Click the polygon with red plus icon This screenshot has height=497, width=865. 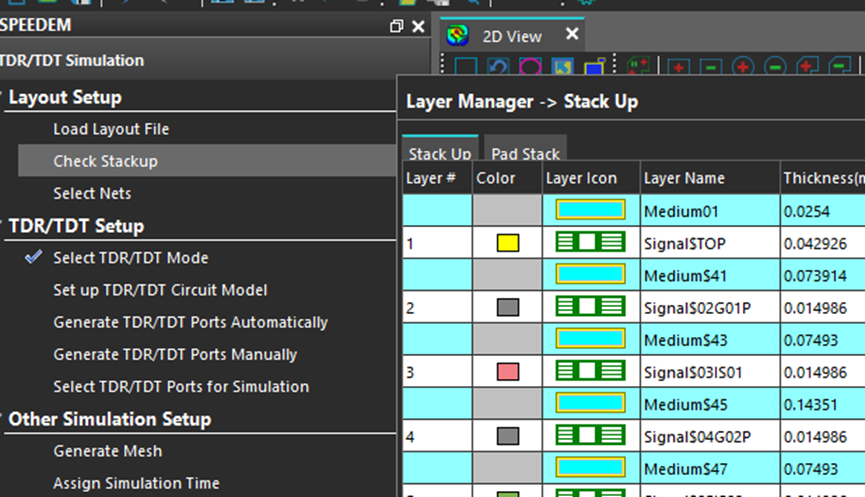click(807, 67)
